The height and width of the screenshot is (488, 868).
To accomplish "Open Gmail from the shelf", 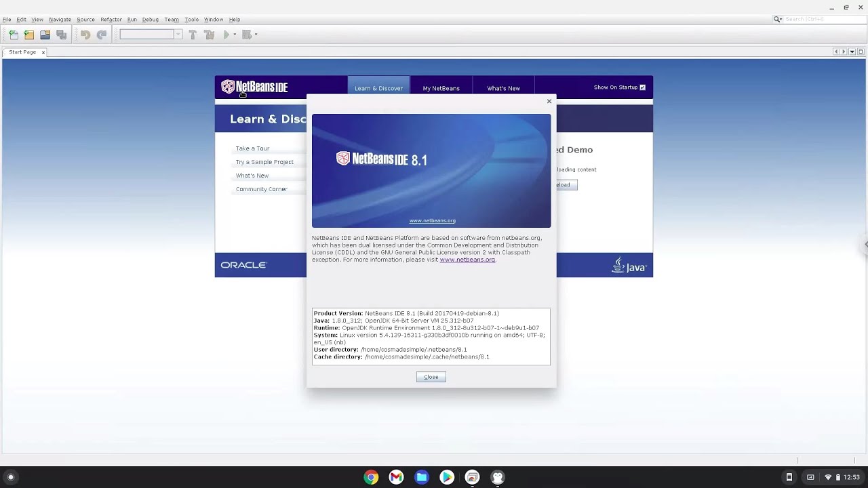I will point(396,477).
